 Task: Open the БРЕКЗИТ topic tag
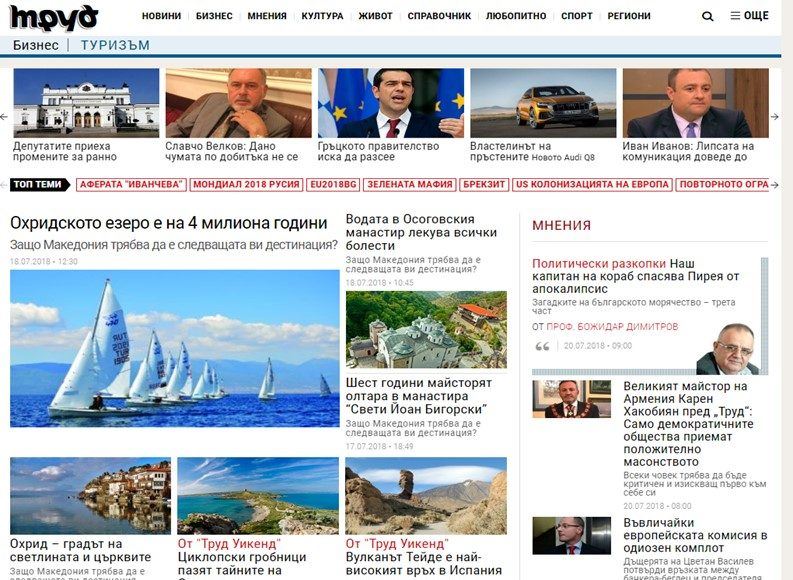click(x=484, y=185)
